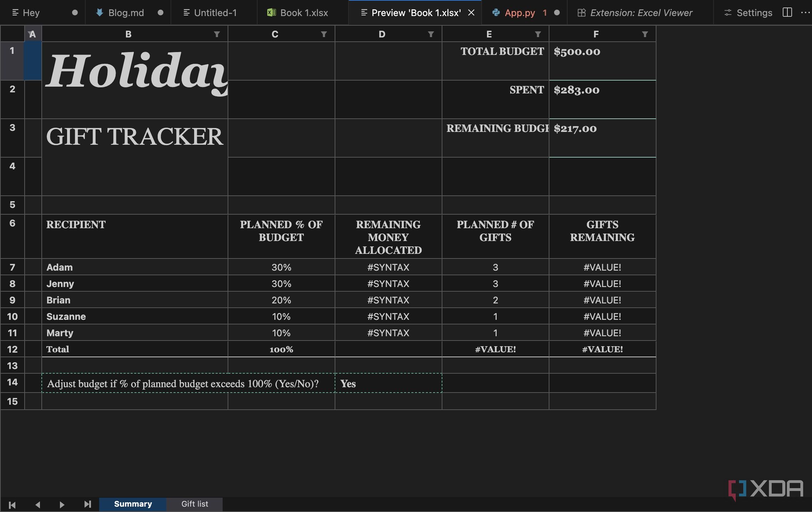Click the unsaved dot on App.py tab
Viewport: 812px width, 512px height.
[x=557, y=13]
